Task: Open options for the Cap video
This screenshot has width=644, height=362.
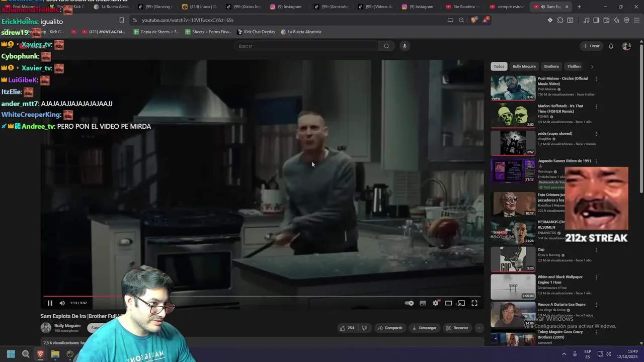Action: tap(596, 250)
